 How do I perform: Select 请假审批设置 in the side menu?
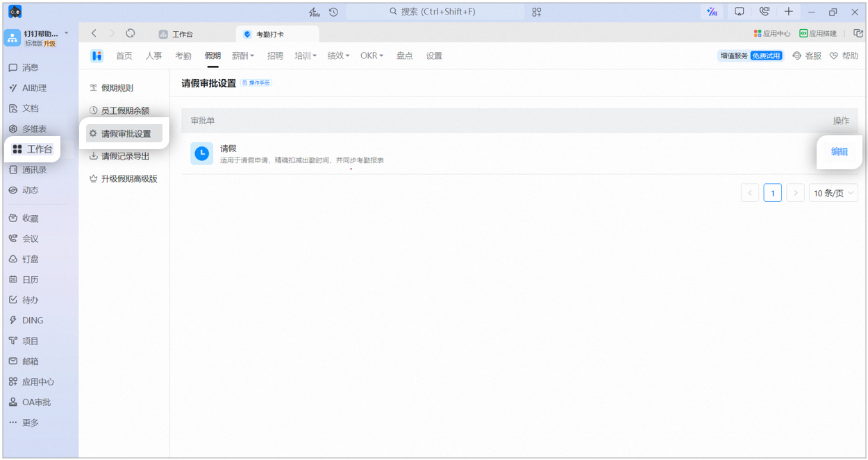click(x=124, y=133)
